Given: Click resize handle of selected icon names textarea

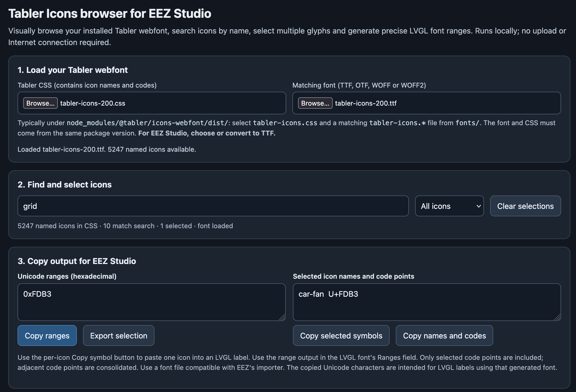Looking at the screenshot, I should [x=558, y=318].
